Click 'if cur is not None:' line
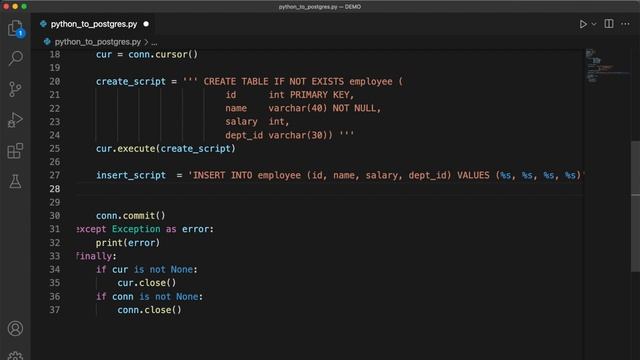This screenshot has height=360, width=640. pos(147,269)
